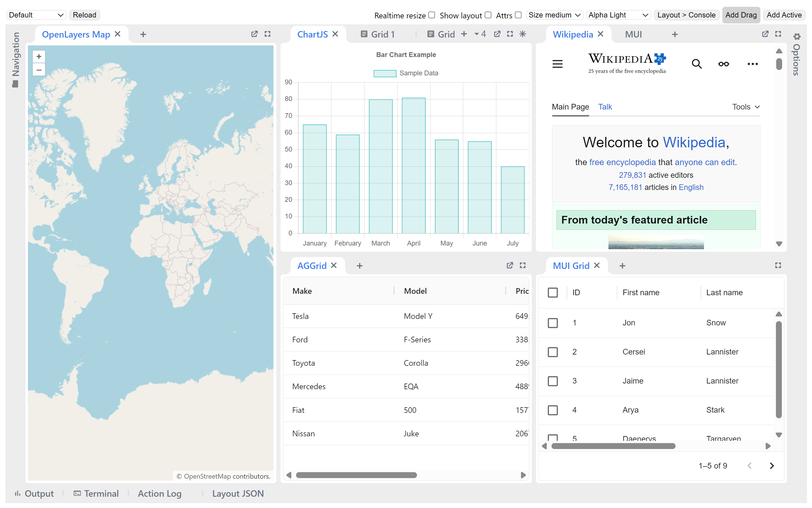This screenshot has height=508, width=812.
Task: Close the ChartJS tab
Action: click(335, 34)
